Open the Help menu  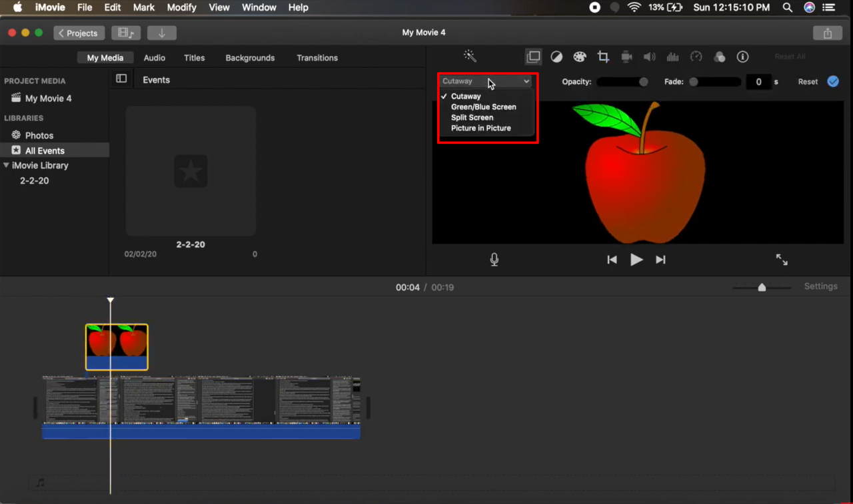pyautogui.click(x=298, y=7)
